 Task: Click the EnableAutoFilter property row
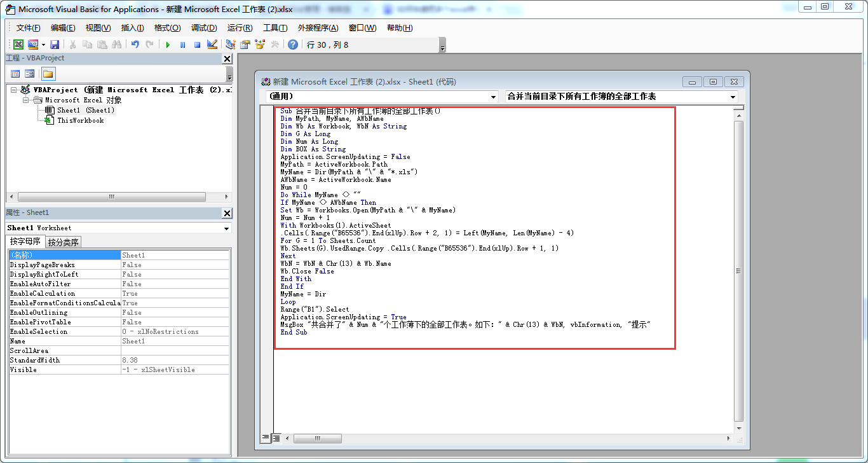(119, 284)
